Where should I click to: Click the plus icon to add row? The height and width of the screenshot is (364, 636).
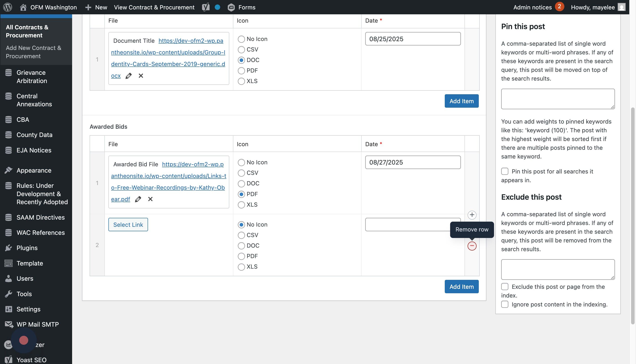[472, 215]
